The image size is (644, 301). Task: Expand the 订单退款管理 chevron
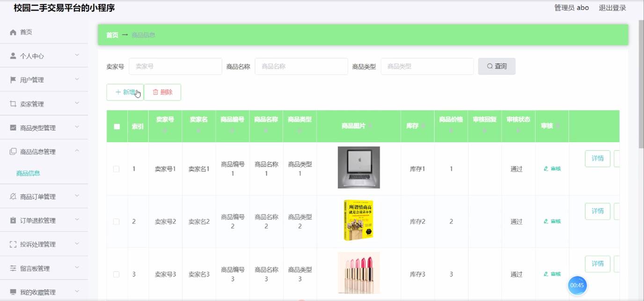coord(77,219)
